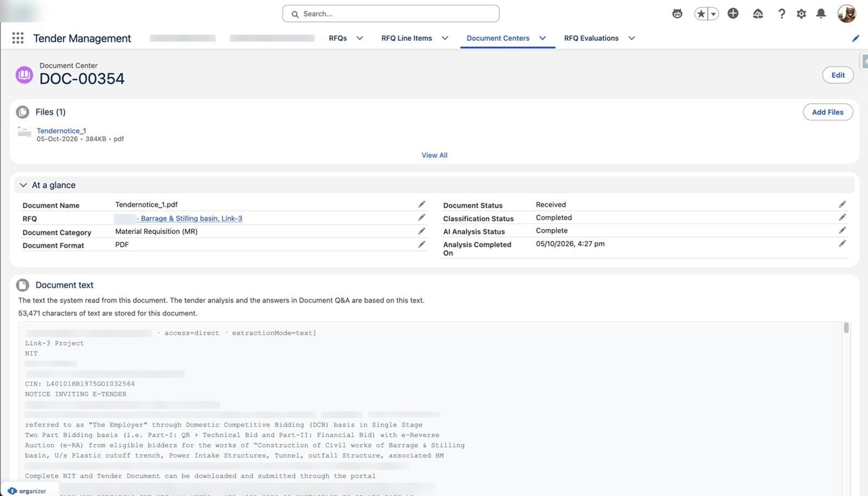Open the App Launcher grid icon
Viewport: 868px width, 496px height.
18,38
